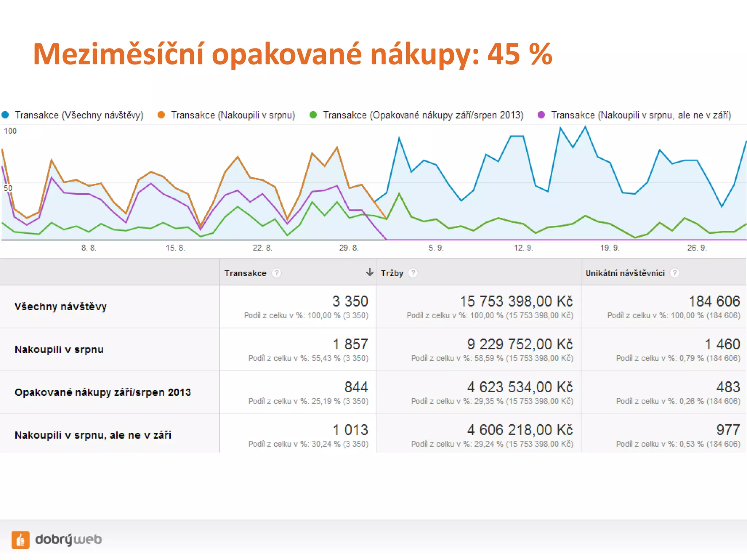Image resolution: width=747 pixels, height=560 pixels.
Task: Click the 0,79 % visitor share text
Action: 678,358
